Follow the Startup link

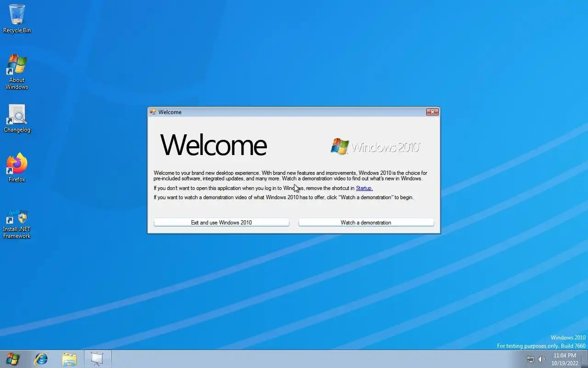tap(364, 188)
